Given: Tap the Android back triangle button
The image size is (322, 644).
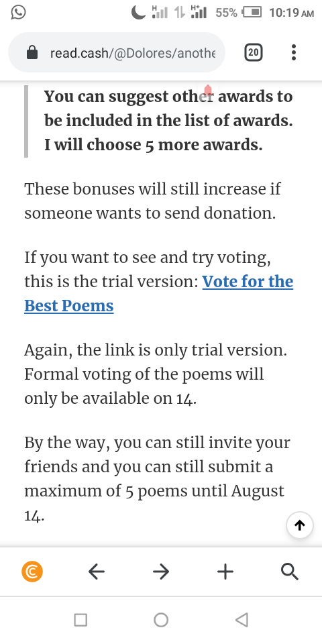Looking at the screenshot, I should 242,620.
